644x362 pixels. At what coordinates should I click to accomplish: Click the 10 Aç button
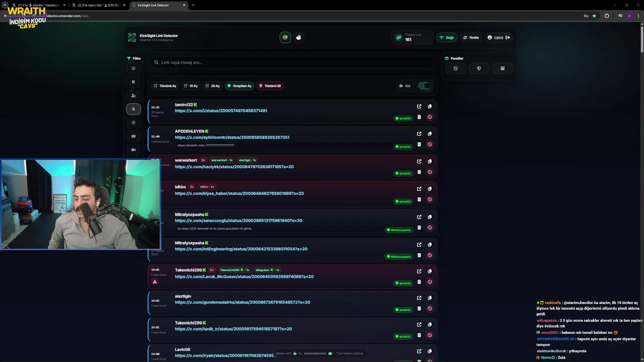click(191, 86)
